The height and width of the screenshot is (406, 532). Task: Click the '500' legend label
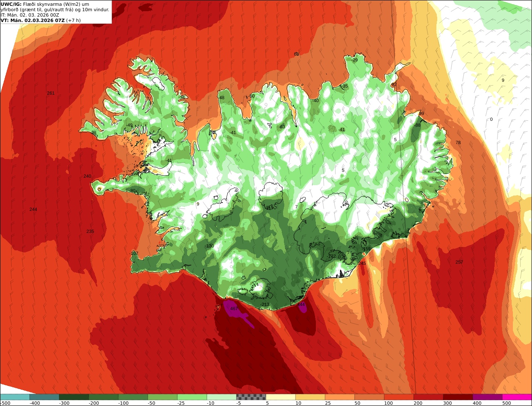tap(506, 403)
